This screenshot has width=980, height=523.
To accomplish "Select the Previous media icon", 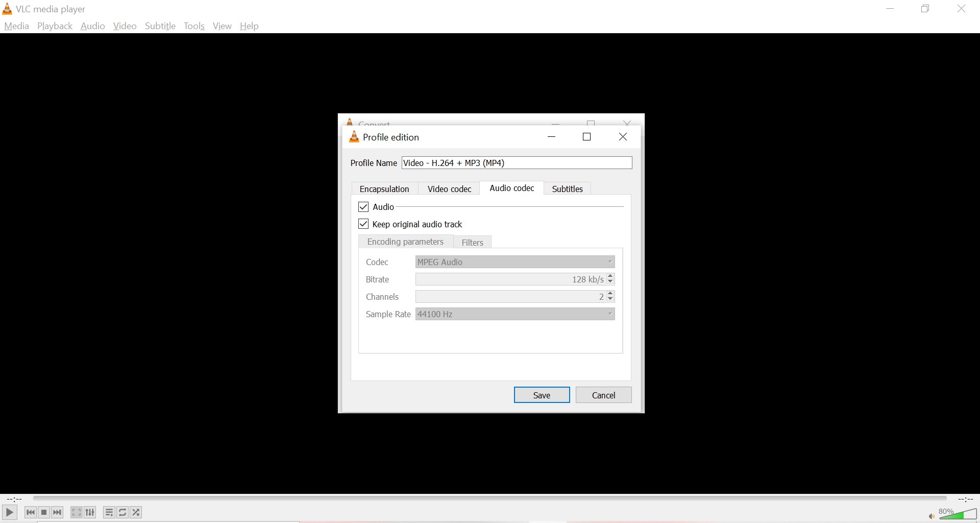I will click(x=31, y=512).
